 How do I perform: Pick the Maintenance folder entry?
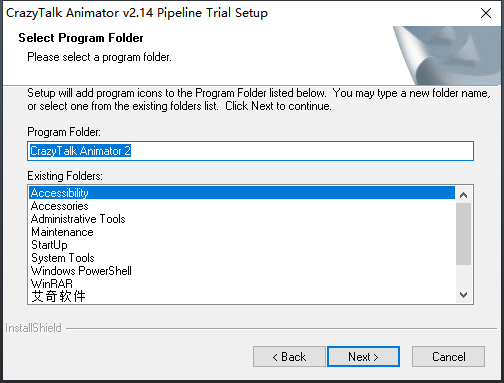pyautogui.click(x=242, y=232)
